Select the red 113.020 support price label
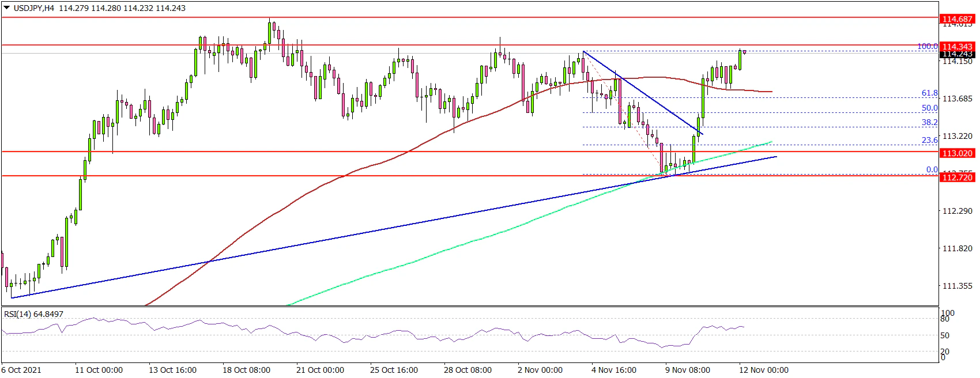 point(957,153)
